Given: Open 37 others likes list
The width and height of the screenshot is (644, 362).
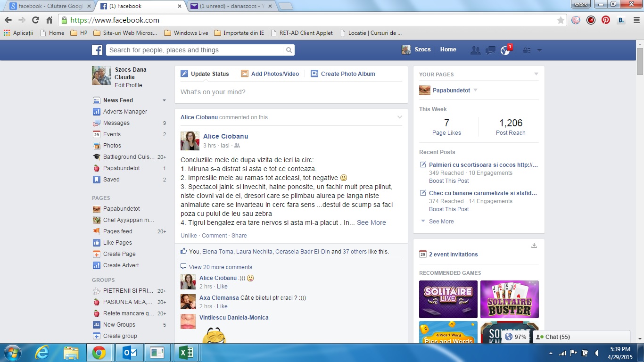Looking at the screenshot, I should [x=355, y=252].
